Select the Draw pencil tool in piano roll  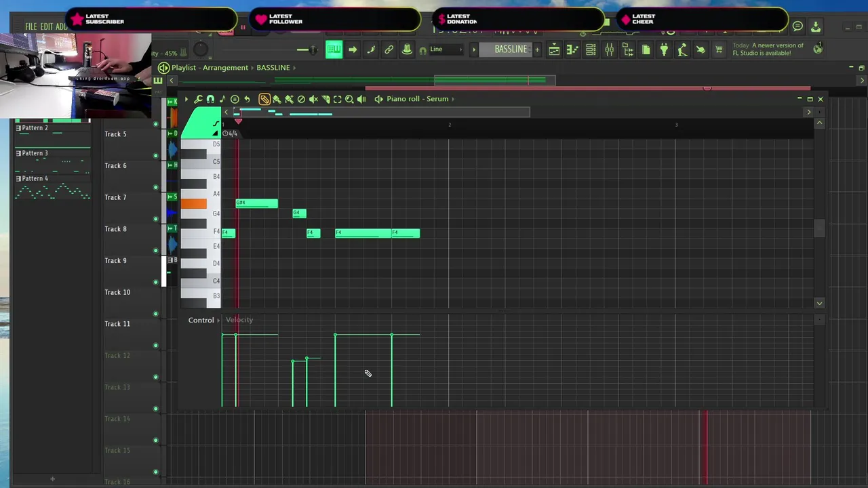click(x=264, y=99)
